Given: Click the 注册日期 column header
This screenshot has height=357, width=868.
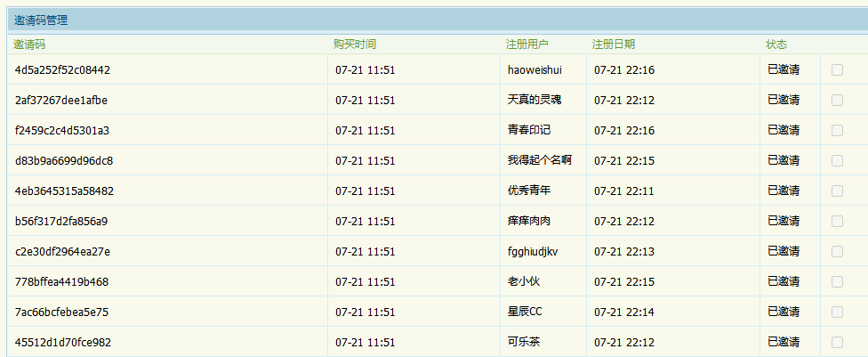Looking at the screenshot, I should pyautogui.click(x=614, y=44).
